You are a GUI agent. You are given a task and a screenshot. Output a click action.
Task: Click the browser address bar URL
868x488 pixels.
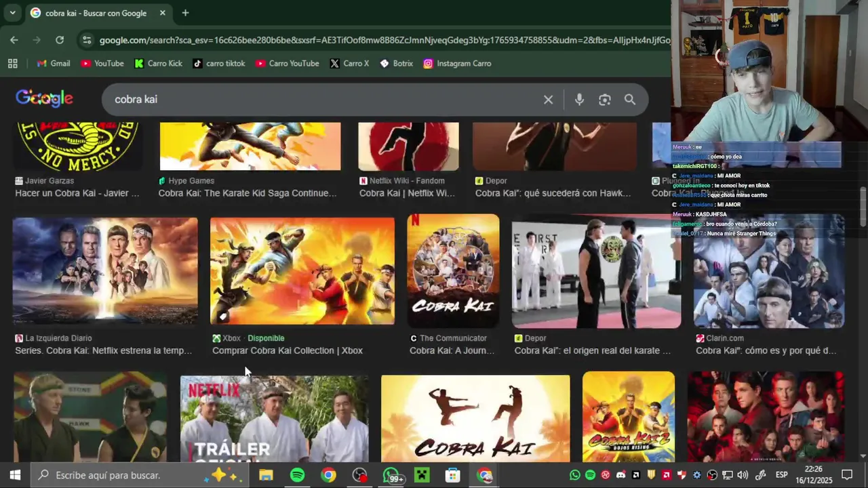pos(384,40)
